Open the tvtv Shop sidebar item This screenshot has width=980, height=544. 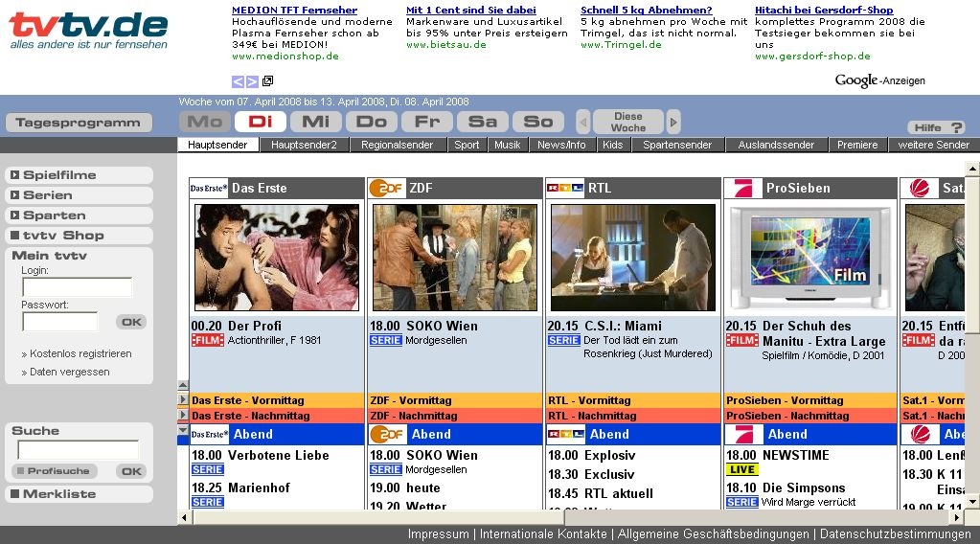79,235
